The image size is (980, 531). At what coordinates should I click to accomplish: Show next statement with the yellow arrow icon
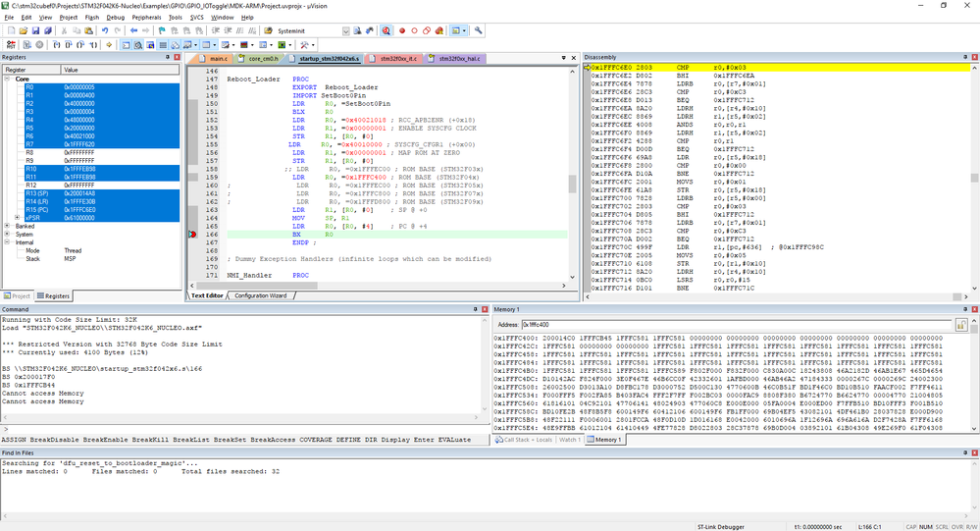(x=109, y=45)
